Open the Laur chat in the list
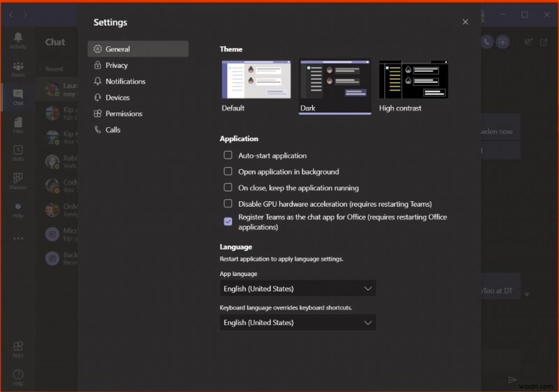The image size is (559, 392). (x=57, y=89)
